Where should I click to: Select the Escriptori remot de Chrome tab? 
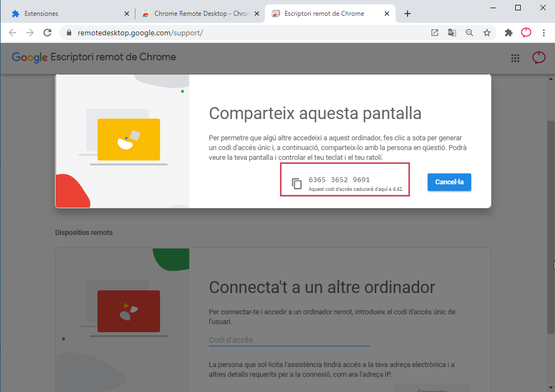330,14
